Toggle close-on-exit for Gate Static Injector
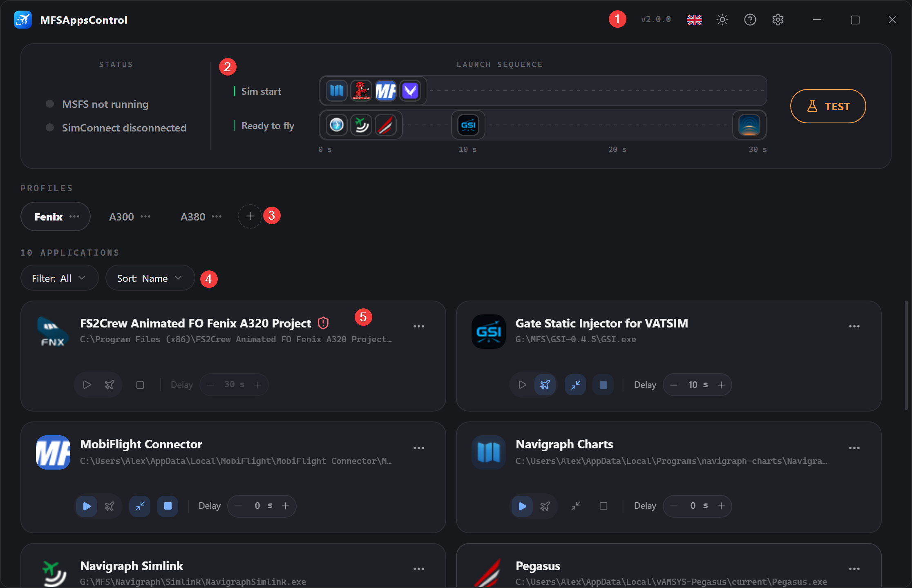 [x=603, y=385]
